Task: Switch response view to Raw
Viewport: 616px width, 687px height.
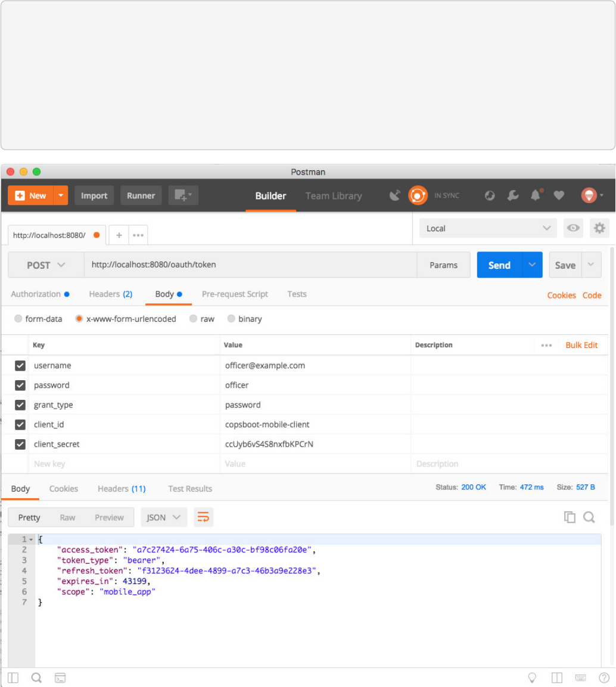Action: pos(67,517)
